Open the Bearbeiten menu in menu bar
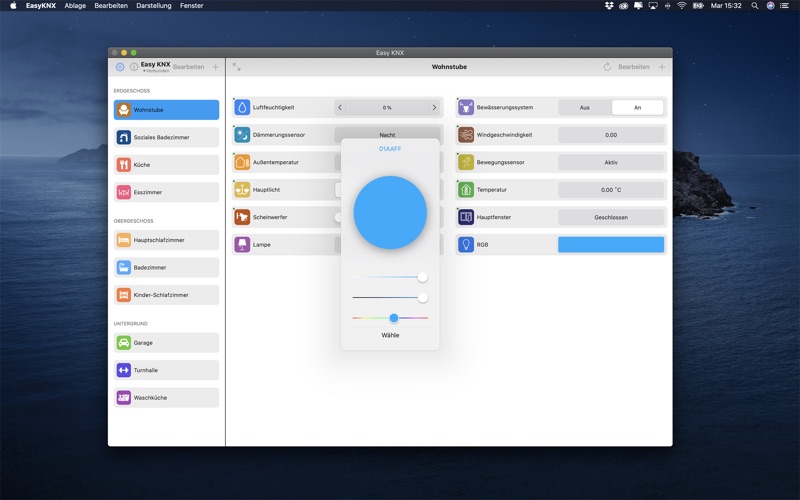 tap(111, 6)
